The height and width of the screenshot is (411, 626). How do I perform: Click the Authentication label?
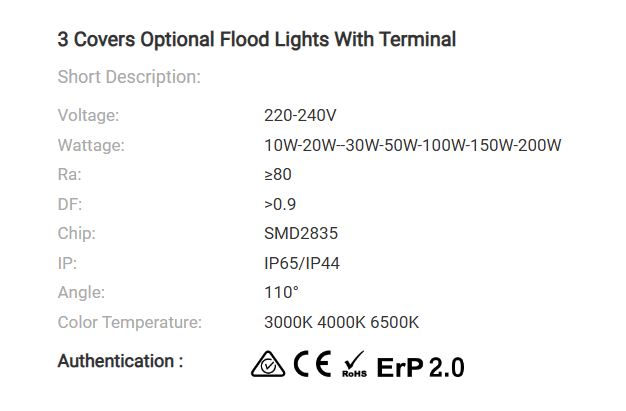click(x=120, y=361)
